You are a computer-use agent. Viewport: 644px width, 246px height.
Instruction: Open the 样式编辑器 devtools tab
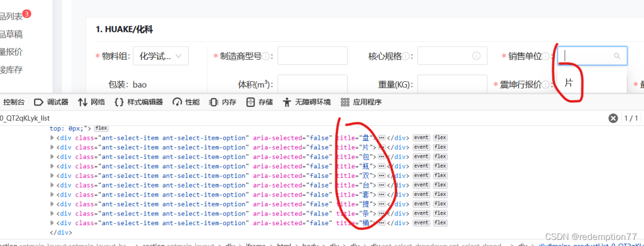coord(138,102)
